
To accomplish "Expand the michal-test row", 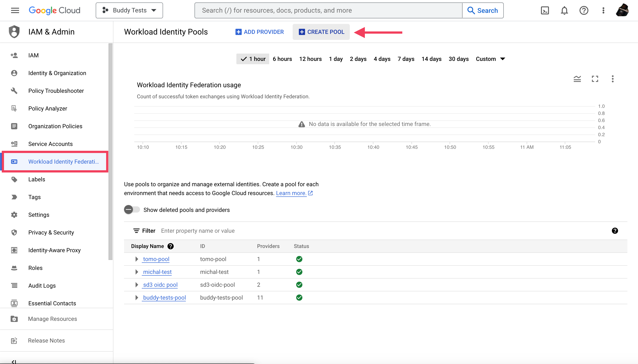I will tap(136, 272).
